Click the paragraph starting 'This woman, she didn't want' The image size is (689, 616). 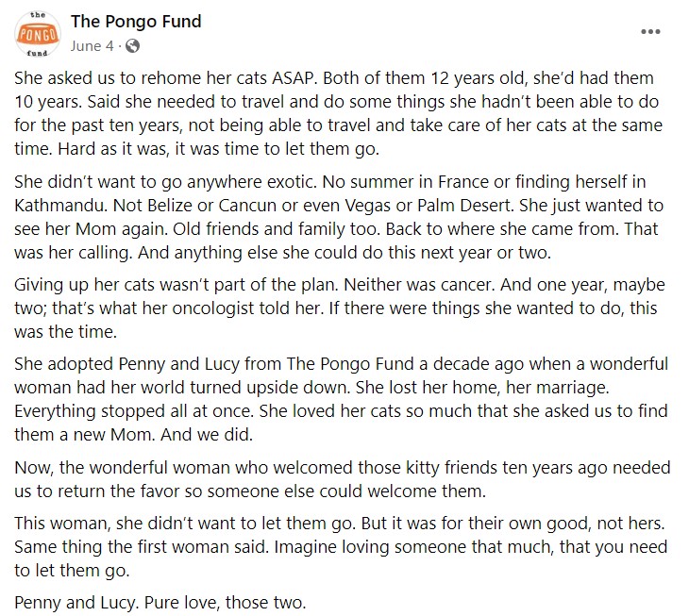point(341,547)
